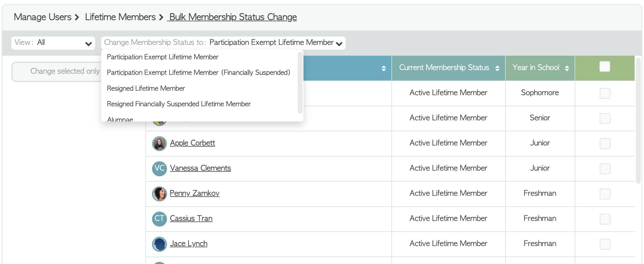This screenshot has width=644, height=264.
Task: Click Apple Corbett's profile photo avatar
Action: [x=159, y=143]
